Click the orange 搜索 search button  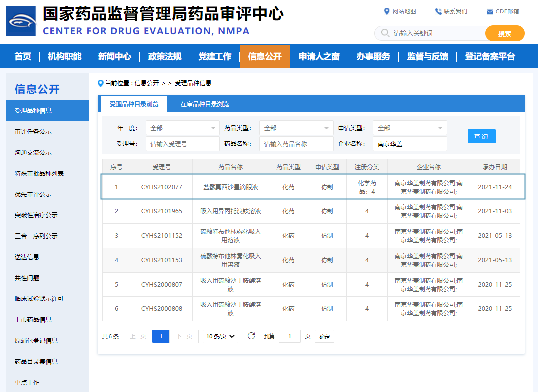pos(505,33)
